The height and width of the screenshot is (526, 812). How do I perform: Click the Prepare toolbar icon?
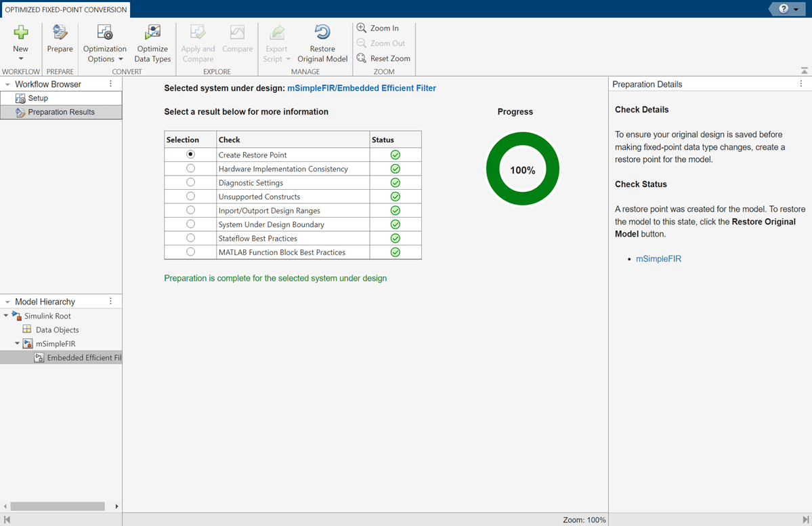click(x=60, y=33)
